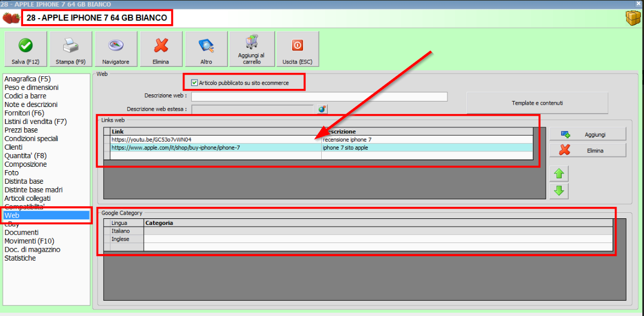
Task: Click the globe icon next to Descrizione web estesa
Action: (x=322, y=109)
